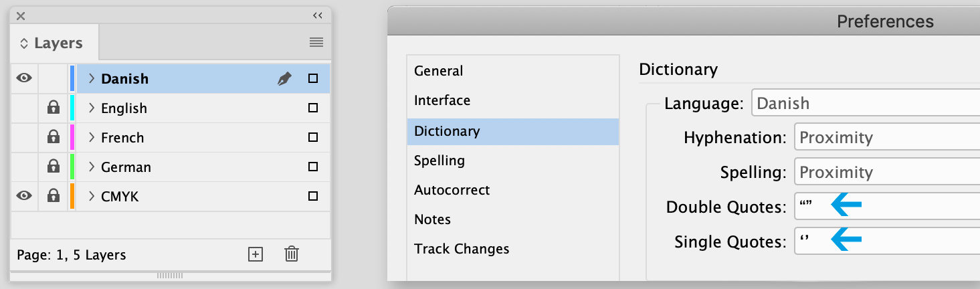The image size is (980, 289).
Task: Click the Delete Selected Layers trash icon
Action: coord(291,254)
